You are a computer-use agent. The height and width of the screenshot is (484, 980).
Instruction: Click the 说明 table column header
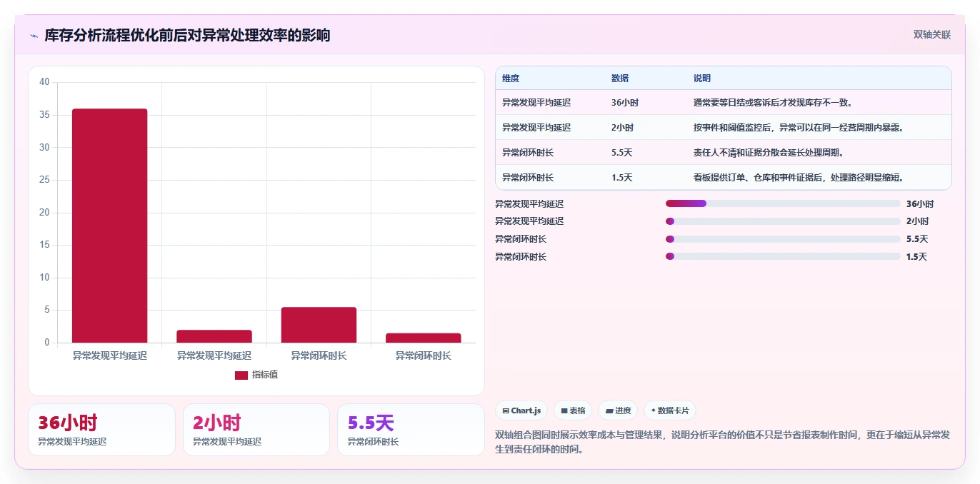click(702, 79)
